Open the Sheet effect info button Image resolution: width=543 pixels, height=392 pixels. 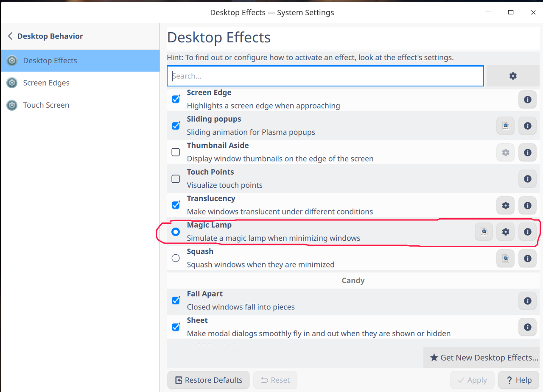pos(527,327)
